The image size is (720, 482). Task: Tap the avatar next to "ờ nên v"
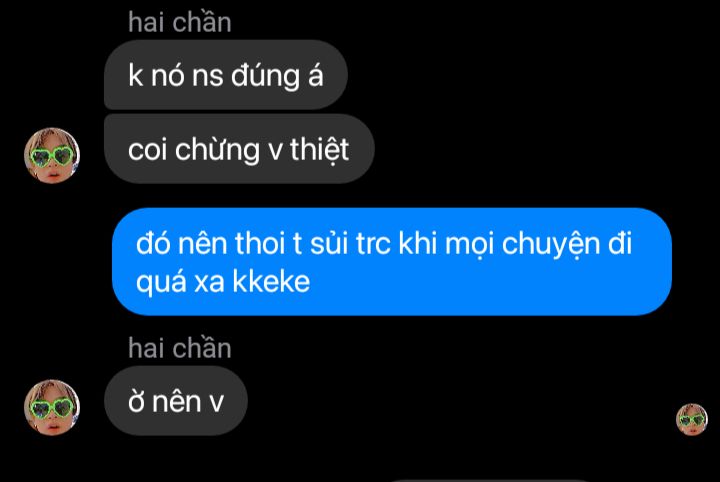click(x=52, y=407)
